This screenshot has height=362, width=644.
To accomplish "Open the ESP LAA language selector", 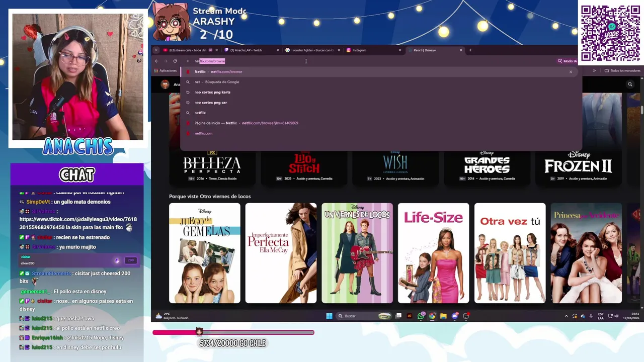I will tap(601, 316).
